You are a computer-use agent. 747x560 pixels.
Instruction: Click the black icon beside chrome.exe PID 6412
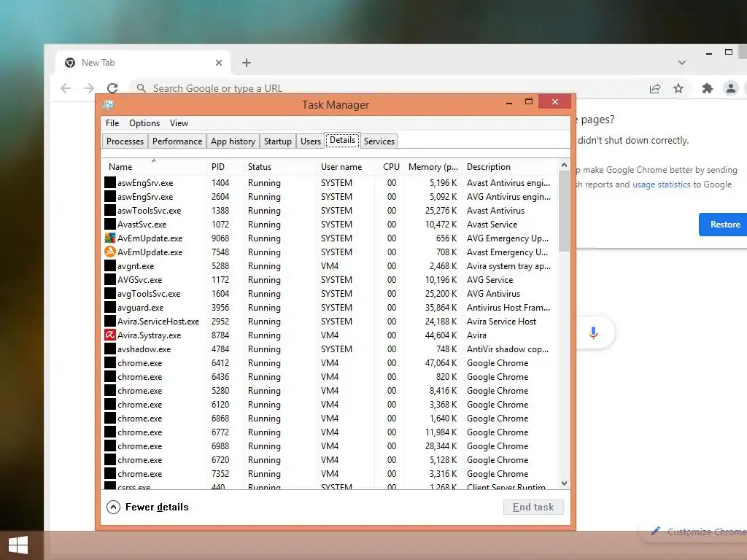coord(110,363)
